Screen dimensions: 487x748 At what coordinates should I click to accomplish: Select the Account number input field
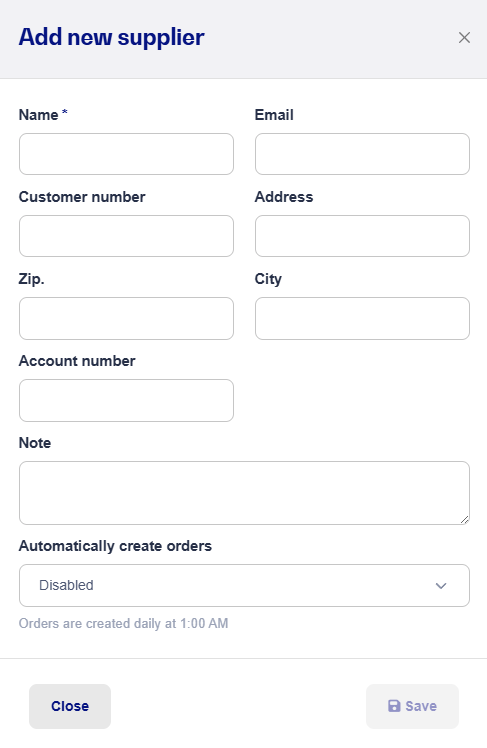click(x=126, y=401)
